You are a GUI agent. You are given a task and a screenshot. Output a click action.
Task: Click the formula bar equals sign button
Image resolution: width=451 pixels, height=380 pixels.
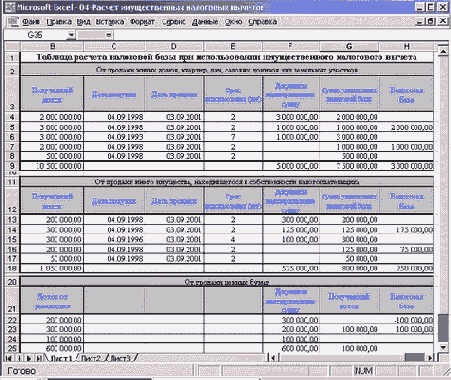pyautogui.click(x=108, y=35)
